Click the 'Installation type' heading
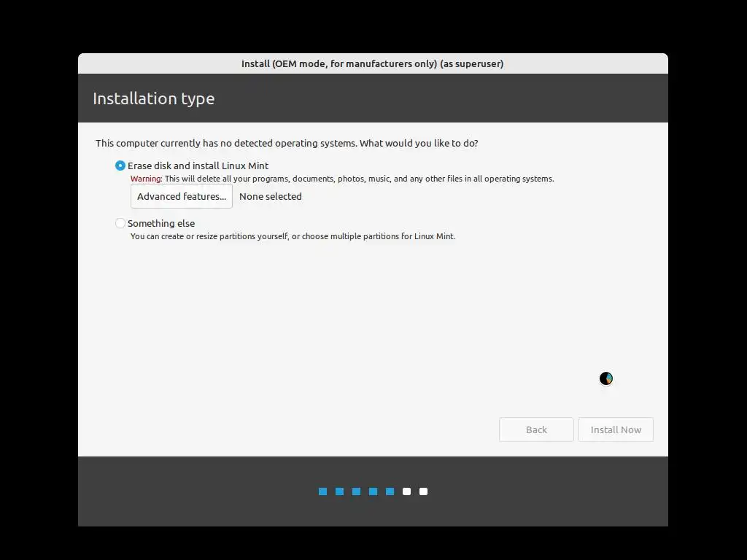 coord(153,98)
